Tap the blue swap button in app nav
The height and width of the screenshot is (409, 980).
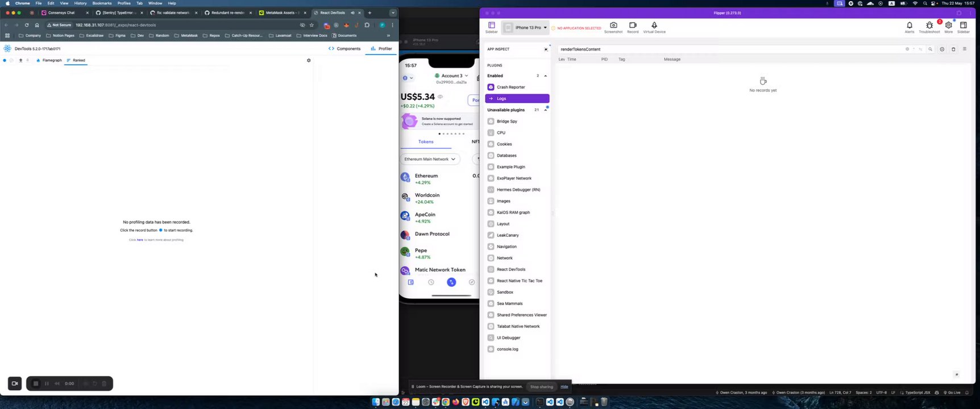(x=451, y=282)
